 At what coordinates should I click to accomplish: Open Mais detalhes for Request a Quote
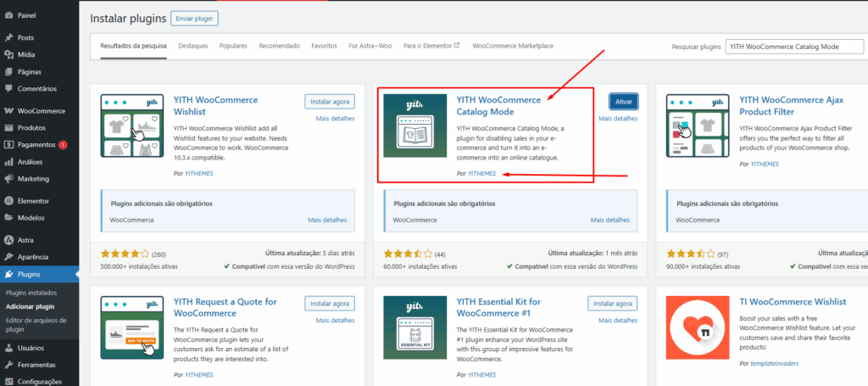pyautogui.click(x=336, y=320)
